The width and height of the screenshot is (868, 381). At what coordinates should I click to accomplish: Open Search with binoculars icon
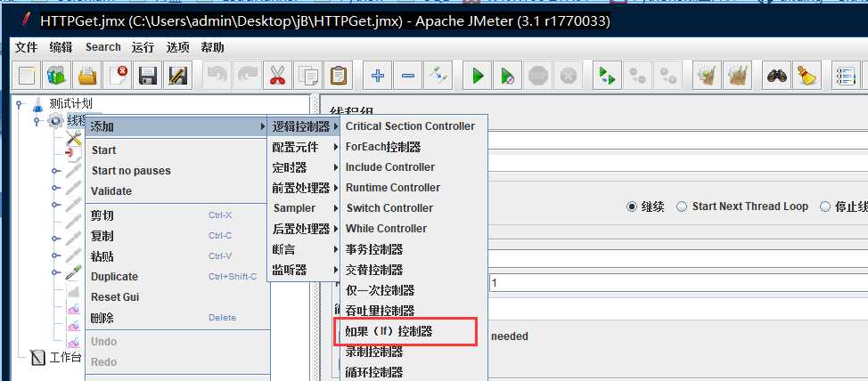pos(777,75)
